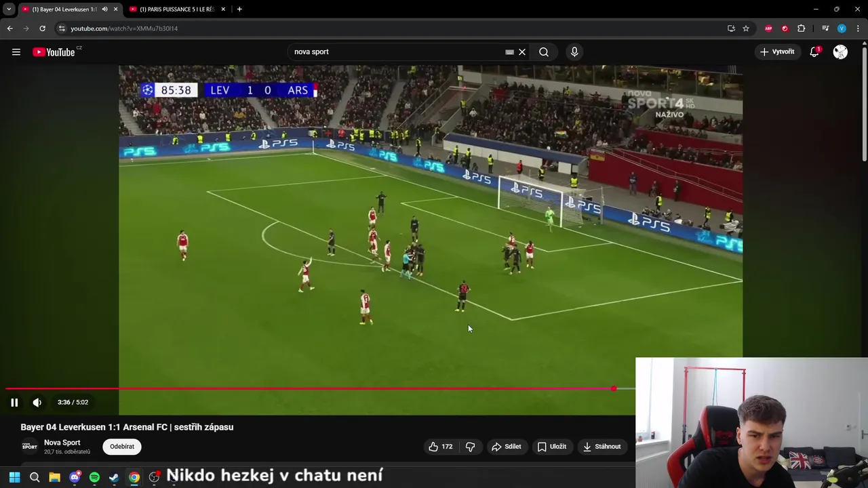Install app icon in the address bar
Image resolution: width=868 pixels, height=488 pixels.
(x=731, y=28)
